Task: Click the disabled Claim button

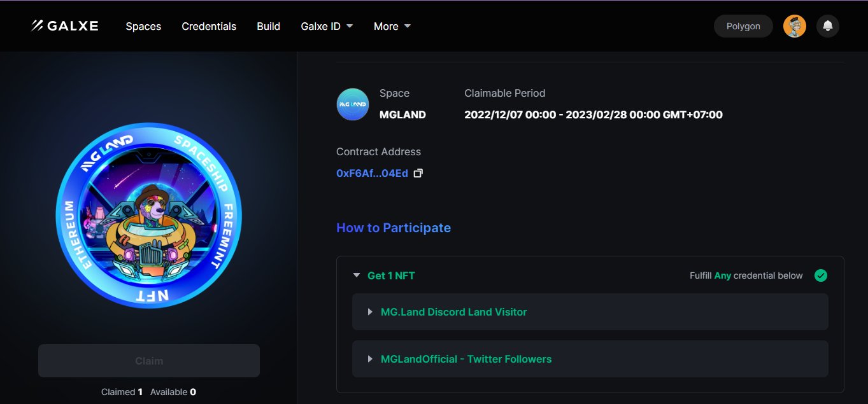Action: coord(149,361)
